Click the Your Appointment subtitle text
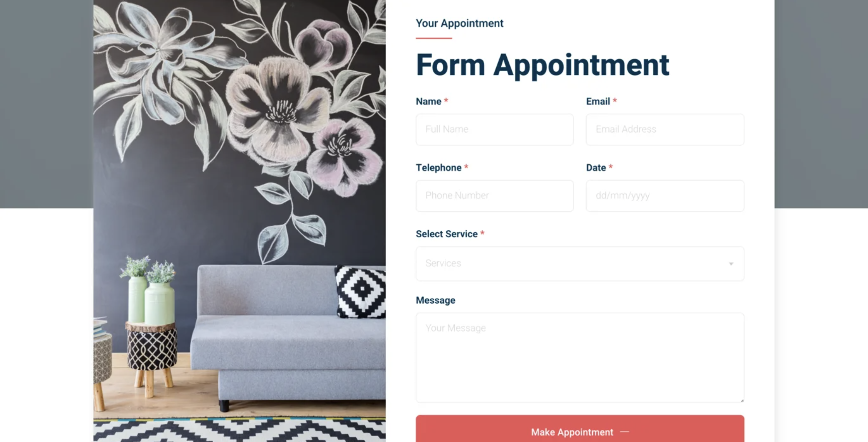Screen dimensions: 868x442 pyautogui.click(x=459, y=23)
